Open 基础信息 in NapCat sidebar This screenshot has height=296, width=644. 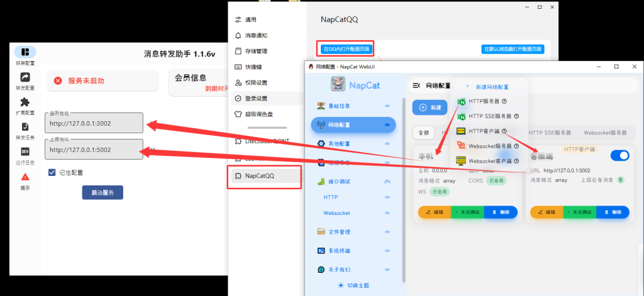tap(353, 106)
